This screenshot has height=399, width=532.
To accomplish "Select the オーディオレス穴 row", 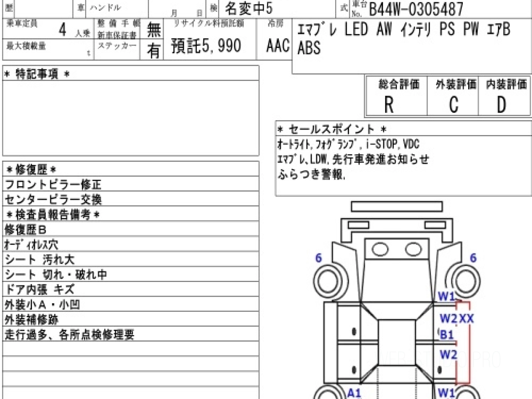I will click(131, 244).
